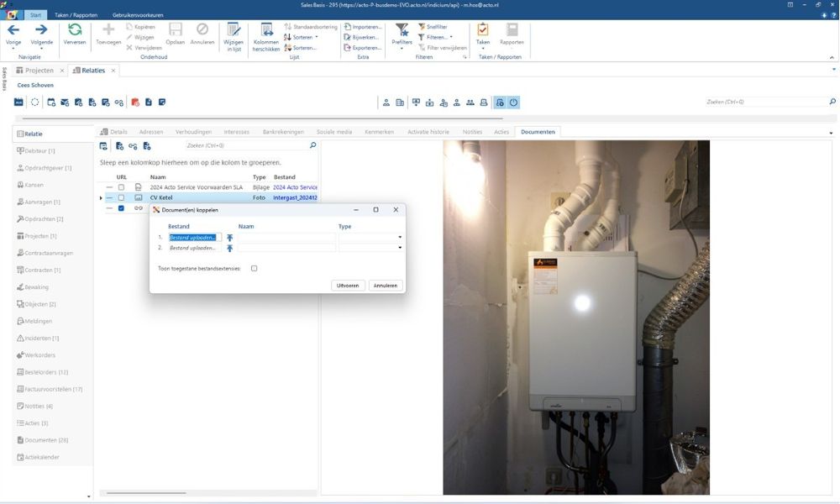Enable Toon toegestane bestandsextensies
The width and height of the screenshot is (840, 504).
pyautogui.click(x=254, y=268)
